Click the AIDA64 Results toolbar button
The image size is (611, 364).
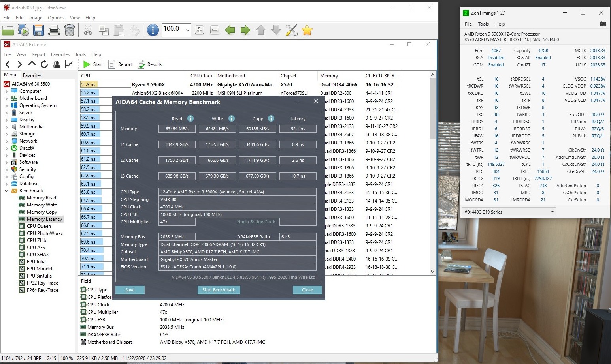coord(150,64)
